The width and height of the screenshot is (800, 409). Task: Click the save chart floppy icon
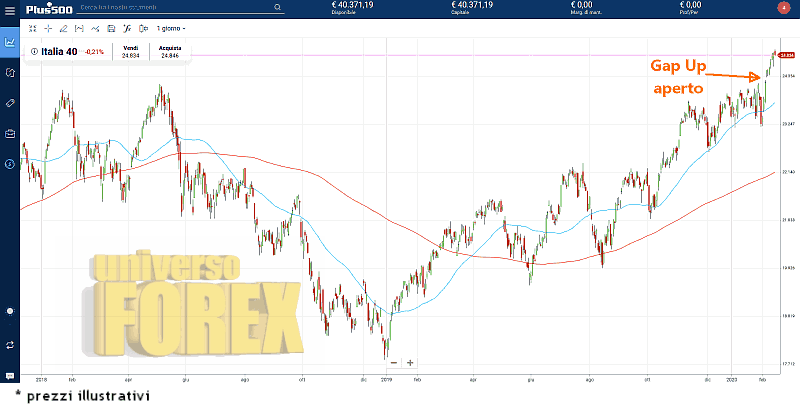(110, 28)
